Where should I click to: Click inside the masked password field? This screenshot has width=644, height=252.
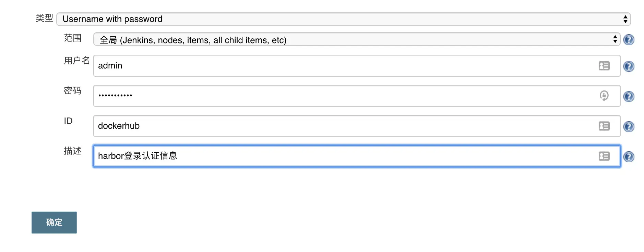240,96
